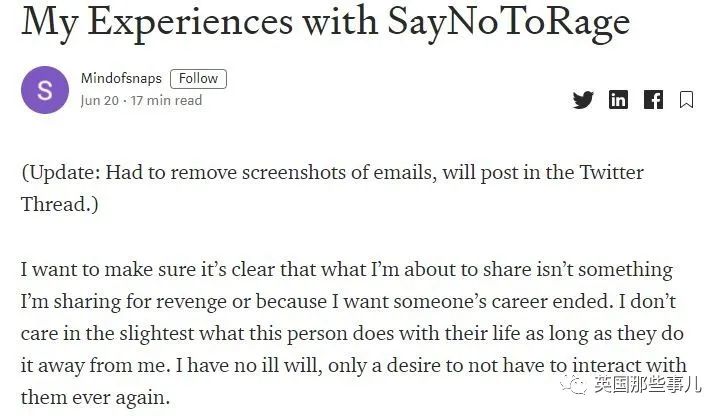725x416 pixels.
Task: Open the purple S author avatar
Action: (45, 90)
